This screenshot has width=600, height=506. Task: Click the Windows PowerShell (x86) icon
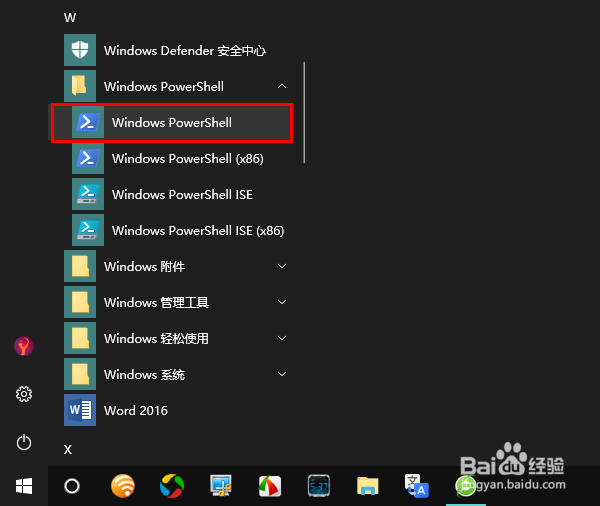click(88, 158)
